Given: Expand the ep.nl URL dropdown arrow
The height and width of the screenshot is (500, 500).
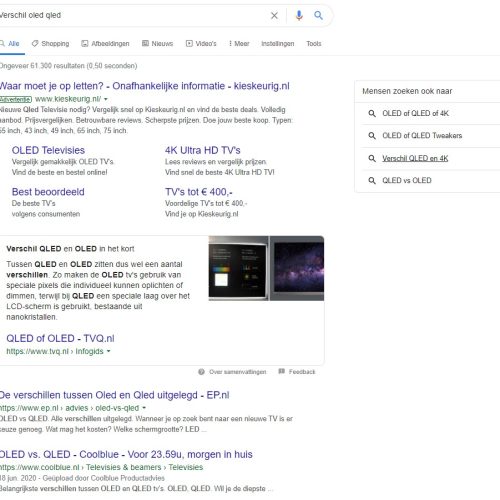Looking at the screenshot, I should point(144,408).
